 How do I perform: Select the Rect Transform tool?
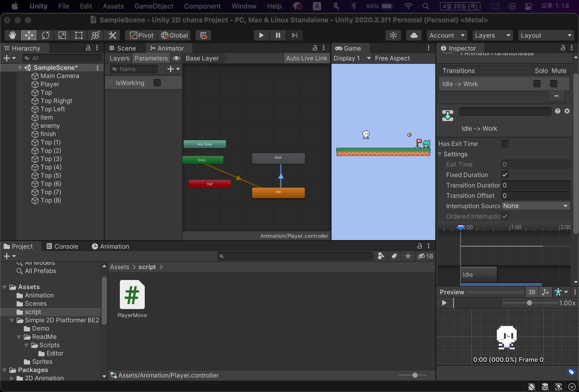(79, 35)
